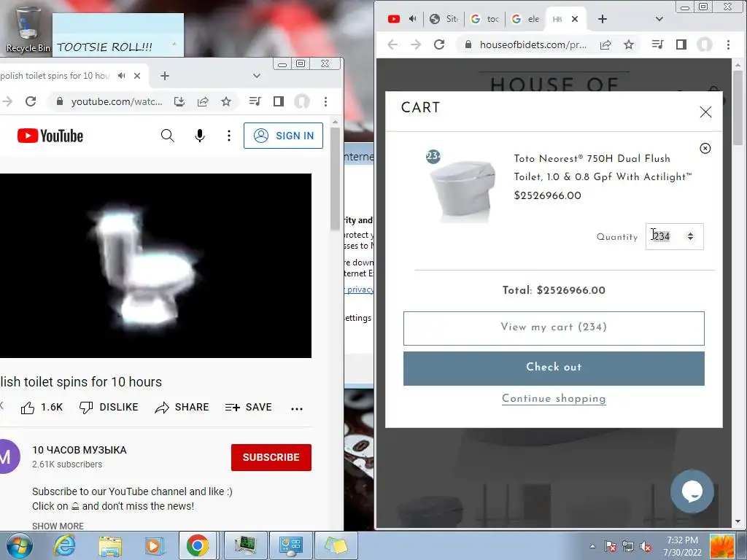The width and height of the screenshot is (747, 560).
Task: Open new tab in YouTube window
Action: (x=164, y=76)
